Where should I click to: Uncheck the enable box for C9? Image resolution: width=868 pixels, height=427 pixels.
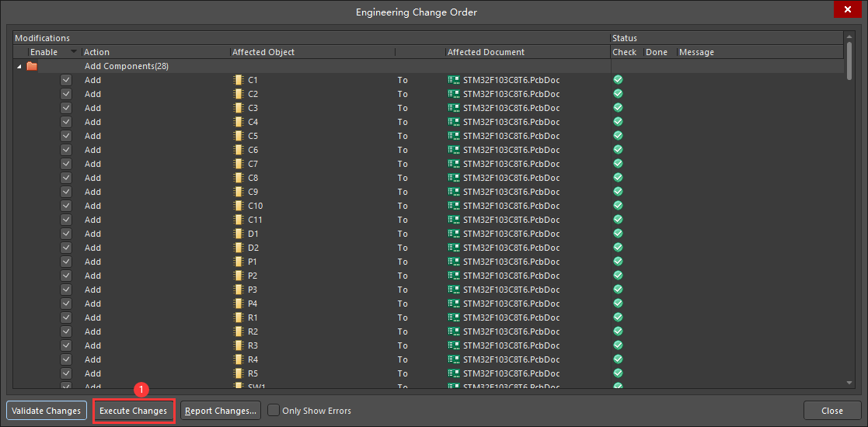point(66,192)
